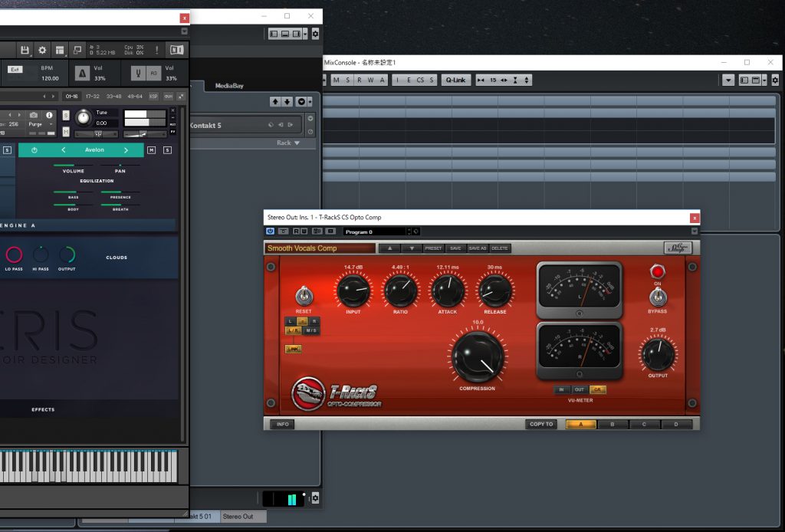This screenshot has height=532, width=785.
Task: Open the Purge dropdown in Kontakt
Action: point(41,124)
